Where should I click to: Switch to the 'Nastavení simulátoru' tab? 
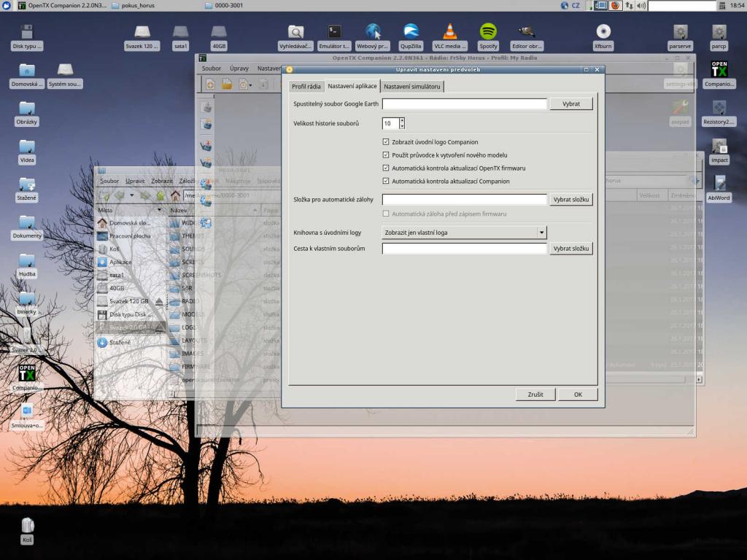pyautogui.click(x=412, y=86)
